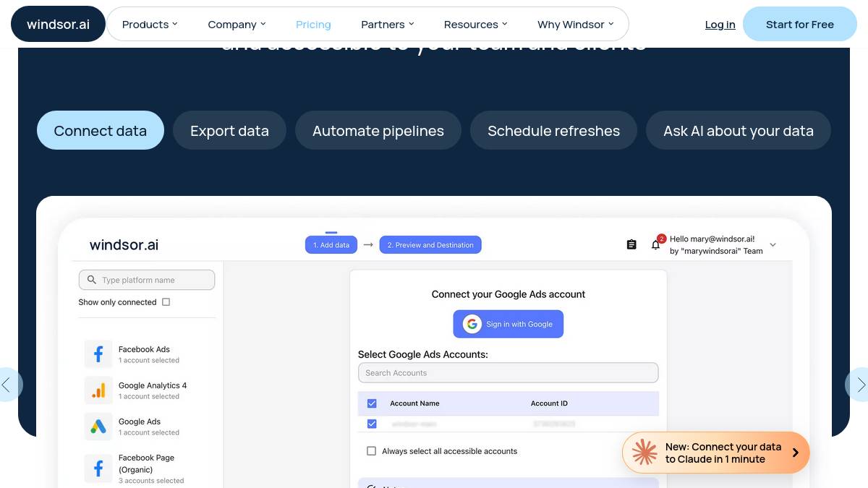Click the Google G logo icon

[x=472, y=324]
